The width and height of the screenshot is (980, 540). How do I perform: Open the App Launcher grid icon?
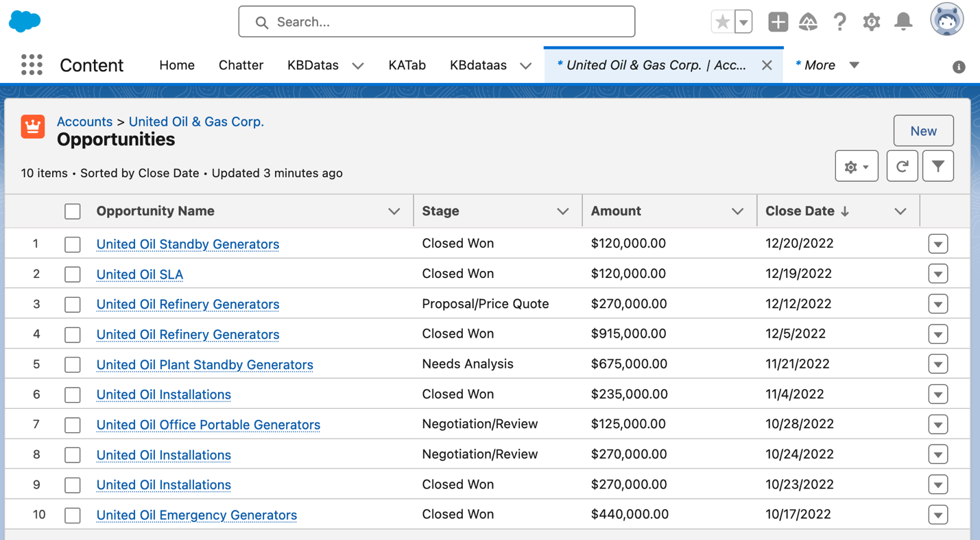pos(32,65)
